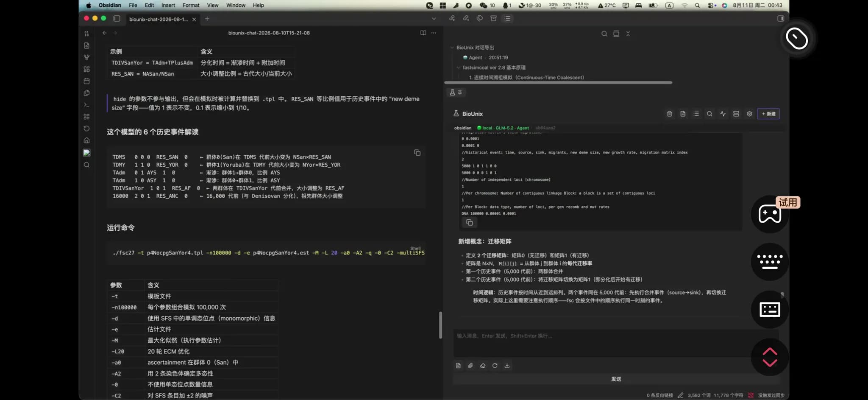The image size is (868, 400).
Task: Search the outline pane
Action: point(604,34)
